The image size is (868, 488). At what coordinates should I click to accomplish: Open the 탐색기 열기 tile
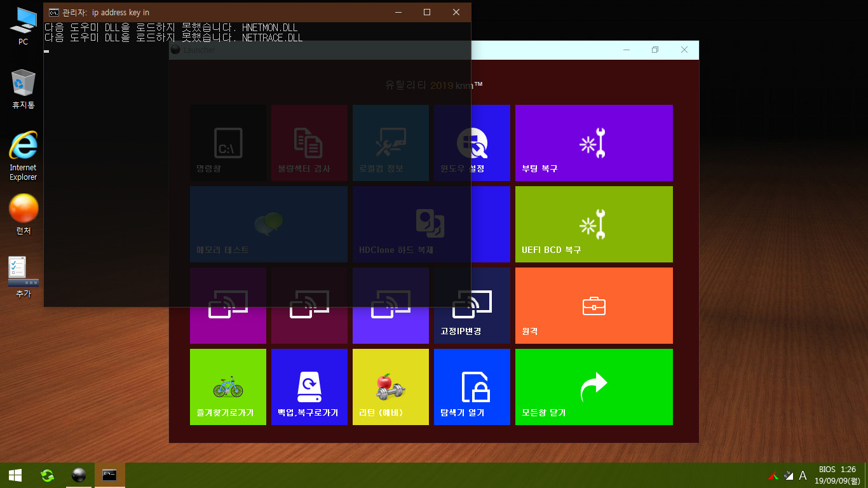pos(472,387)
